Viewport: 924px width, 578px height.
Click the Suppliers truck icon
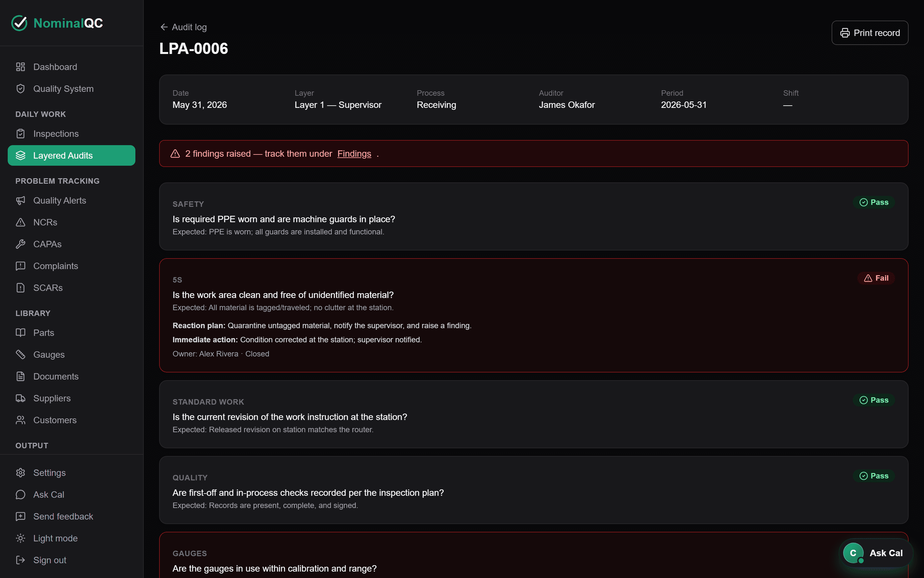(x=21, y=398)
